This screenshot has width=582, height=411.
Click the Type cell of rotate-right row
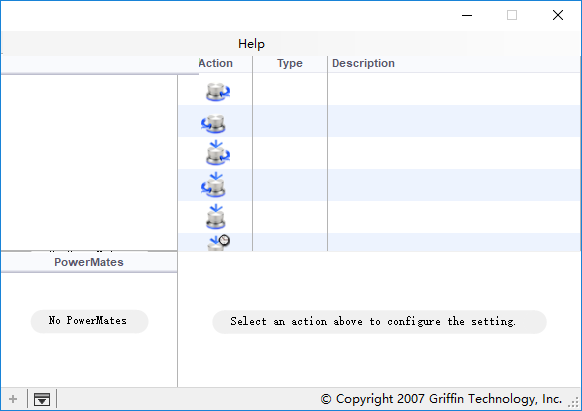coord(290,89)
